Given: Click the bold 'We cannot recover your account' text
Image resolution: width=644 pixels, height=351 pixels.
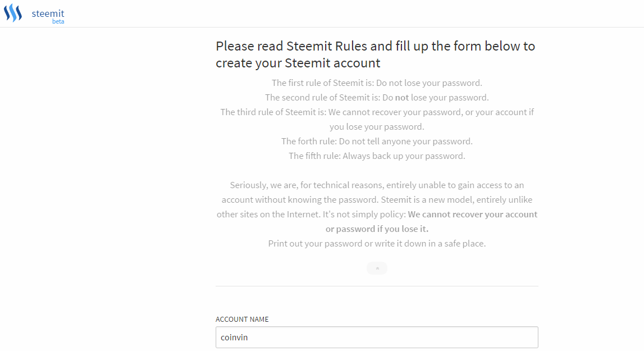Looking at the screenshot, I should pos(472,214).
